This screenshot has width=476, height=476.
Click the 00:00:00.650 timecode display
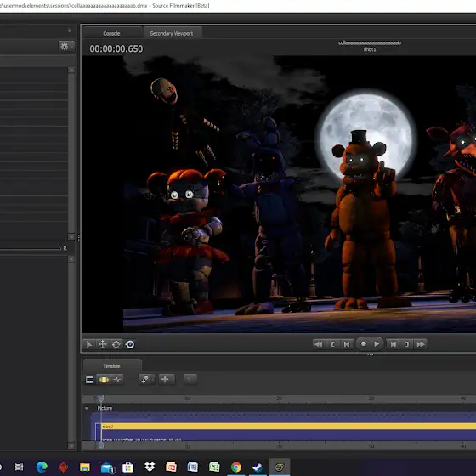pyautogui.click(x=116, y=49)
